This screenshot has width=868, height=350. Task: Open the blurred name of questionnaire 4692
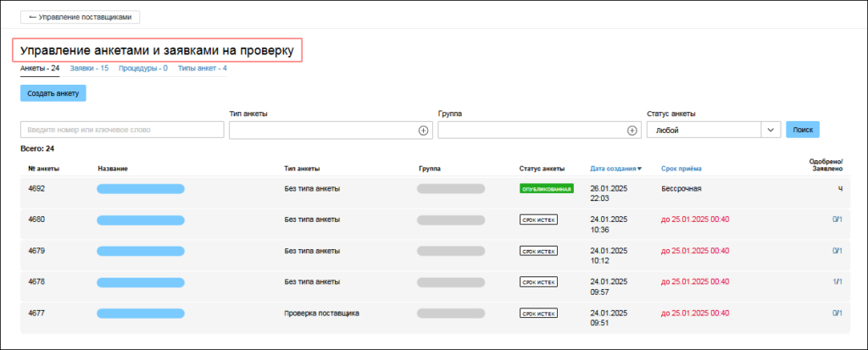pos(141,188)
